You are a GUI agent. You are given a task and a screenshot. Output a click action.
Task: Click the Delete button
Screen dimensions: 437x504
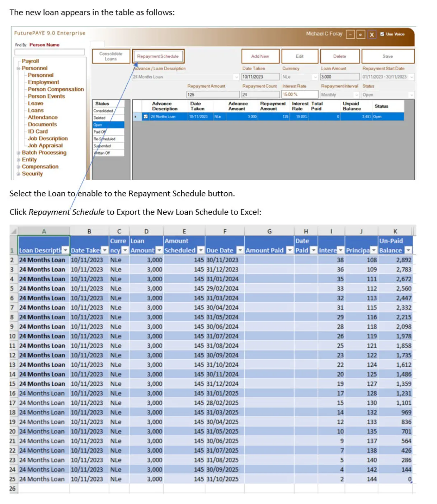tap(339, 56)
